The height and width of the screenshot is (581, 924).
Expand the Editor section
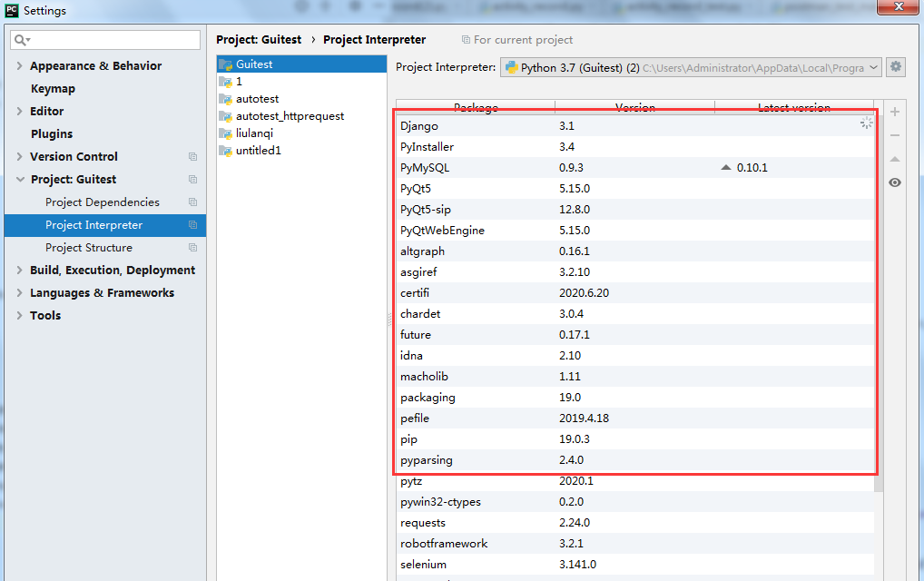click(x=19, y=111)
